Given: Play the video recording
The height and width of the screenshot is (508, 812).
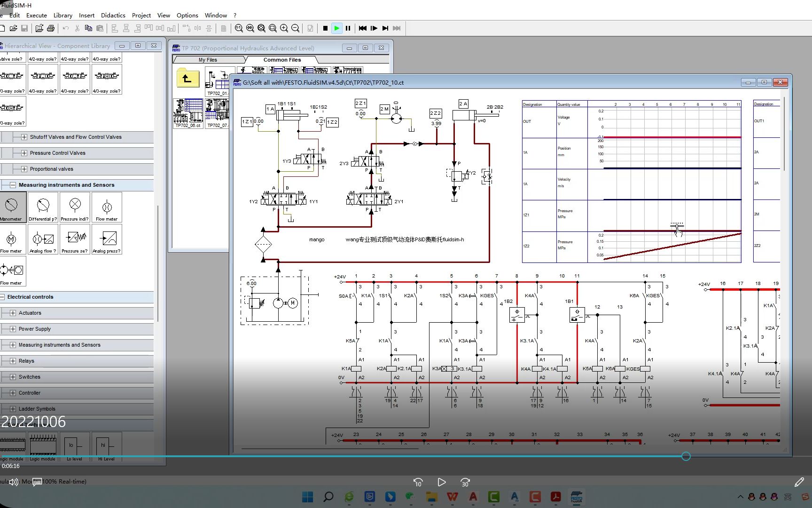Looking at the screenshot, I should pos(441,482).
